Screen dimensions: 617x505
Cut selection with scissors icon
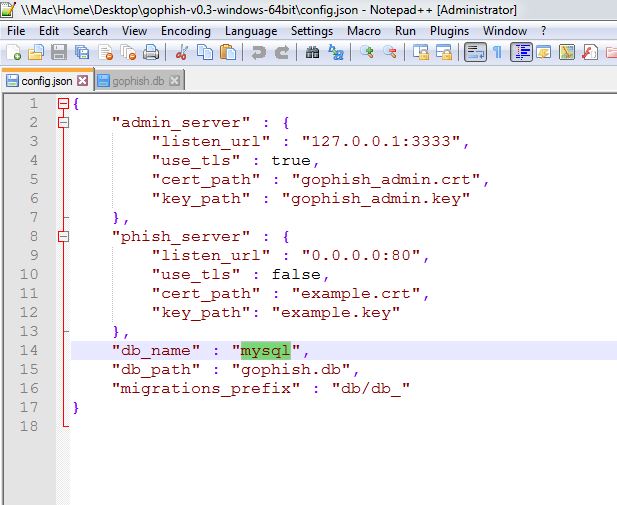click(x=181, y=52)
